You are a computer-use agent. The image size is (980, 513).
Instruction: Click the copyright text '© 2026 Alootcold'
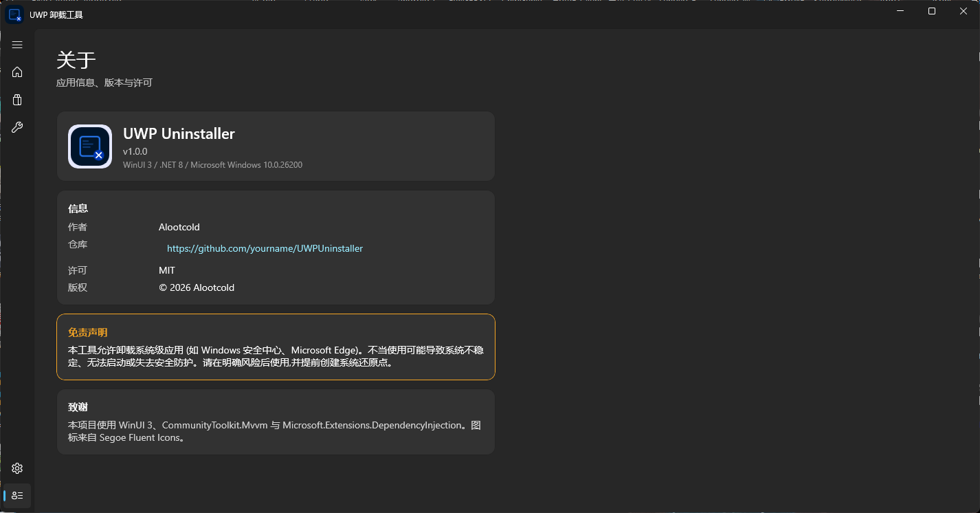[x=197, y=287]
